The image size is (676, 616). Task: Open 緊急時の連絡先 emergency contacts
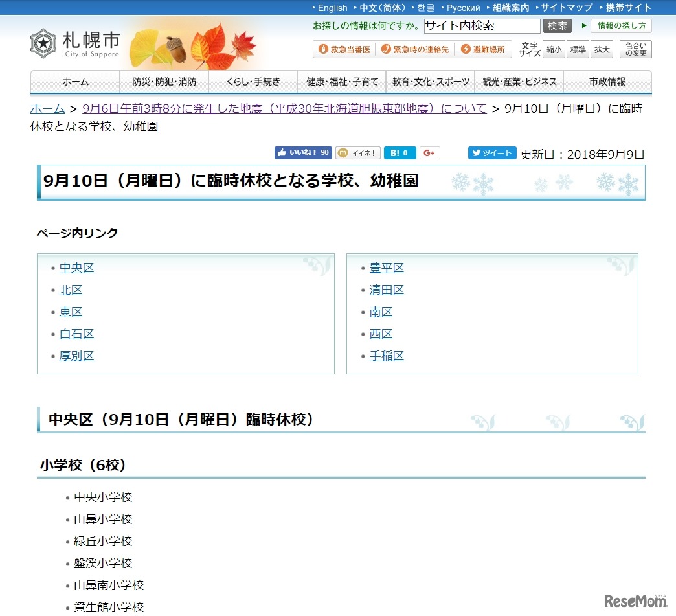(415, 49)
